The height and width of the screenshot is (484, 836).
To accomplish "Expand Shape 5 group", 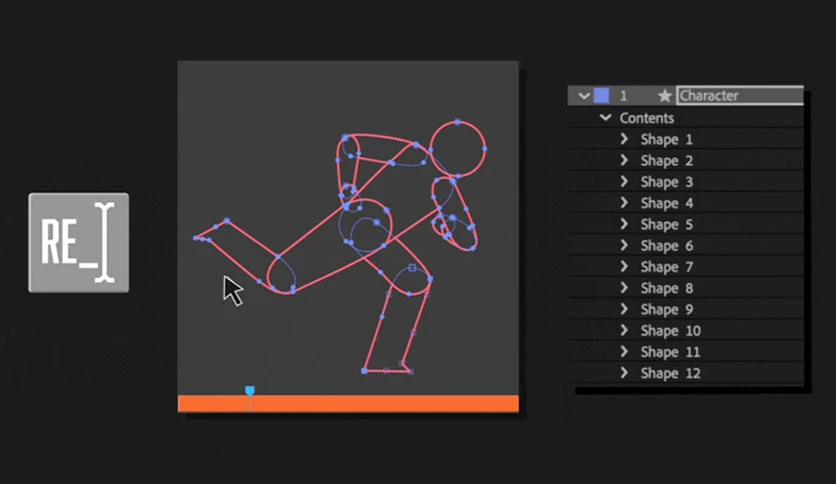I will pos(624,224).
